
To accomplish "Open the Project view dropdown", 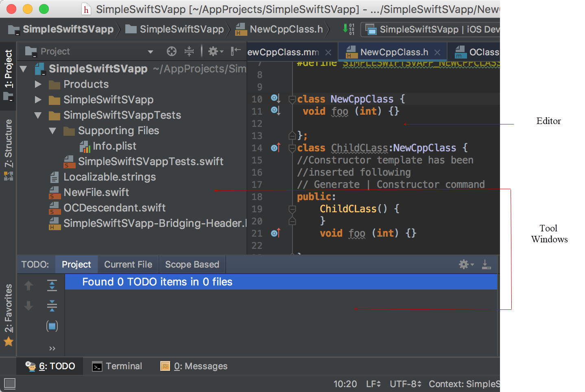I will click(151, 52).
